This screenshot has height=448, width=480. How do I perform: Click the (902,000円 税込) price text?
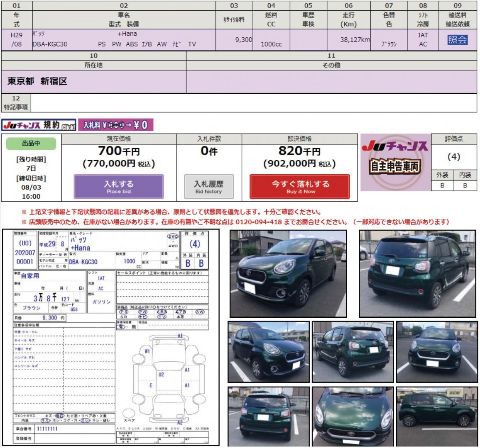[299, 164]
